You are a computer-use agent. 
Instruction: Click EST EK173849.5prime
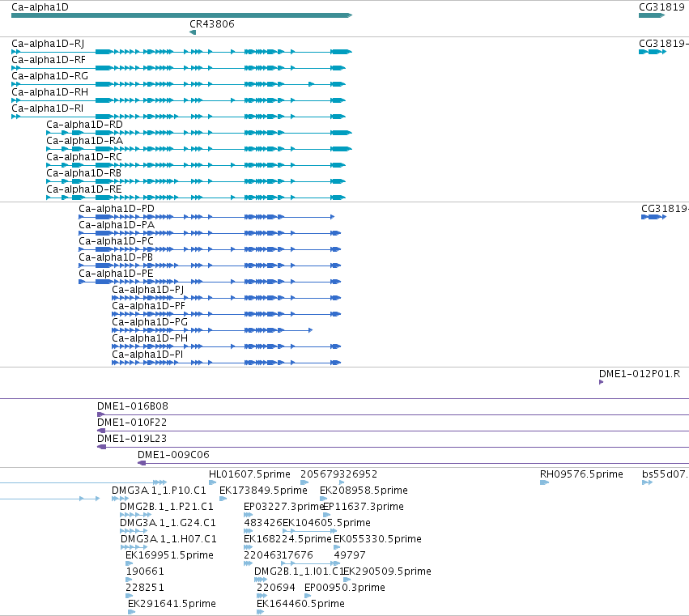223,499
